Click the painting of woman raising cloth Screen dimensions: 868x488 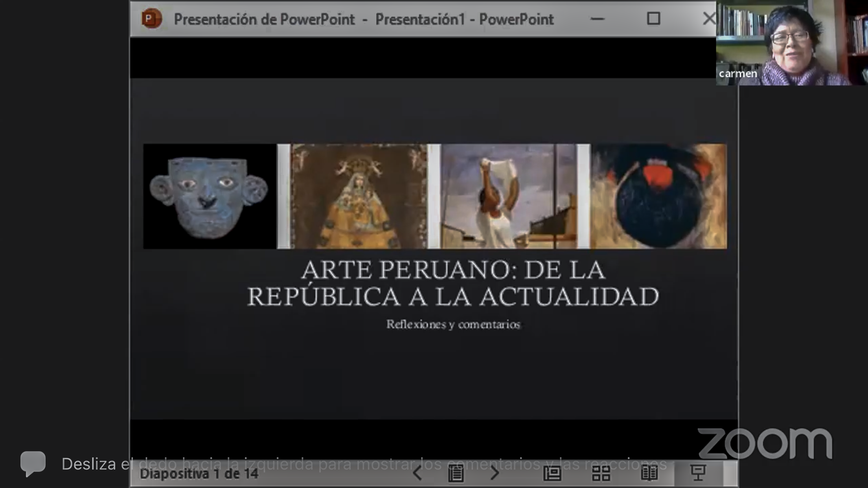[x=509, y=196]
